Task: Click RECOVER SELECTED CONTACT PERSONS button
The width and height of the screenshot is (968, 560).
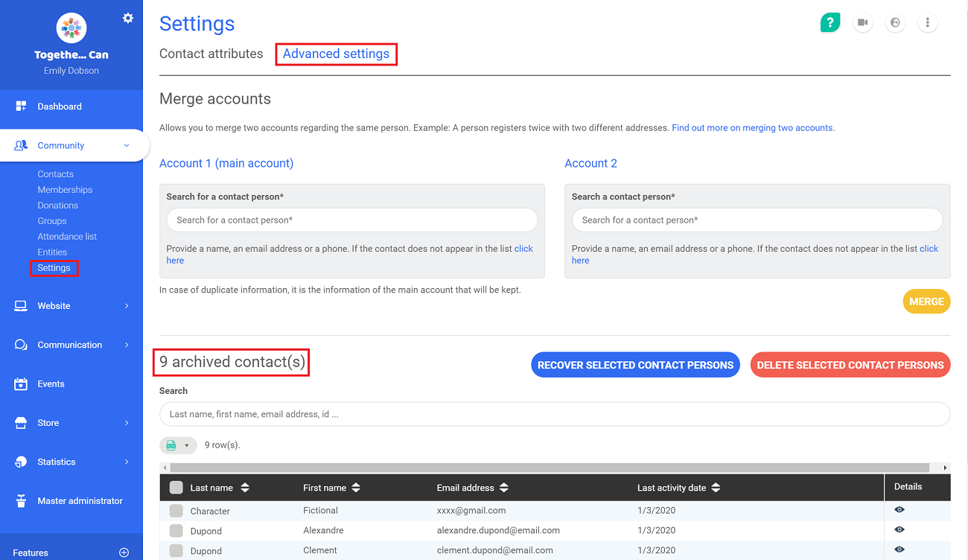Action: [x=635, y=365]
